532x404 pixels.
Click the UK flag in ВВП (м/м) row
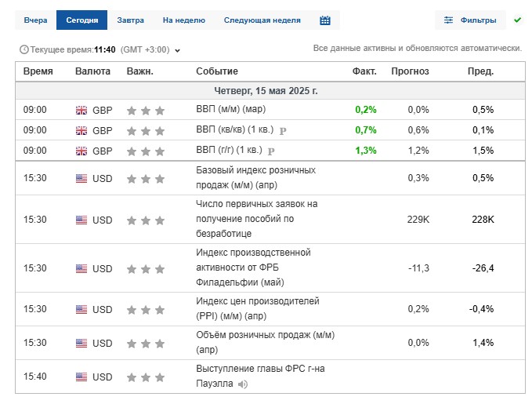(x=81, y=111)
